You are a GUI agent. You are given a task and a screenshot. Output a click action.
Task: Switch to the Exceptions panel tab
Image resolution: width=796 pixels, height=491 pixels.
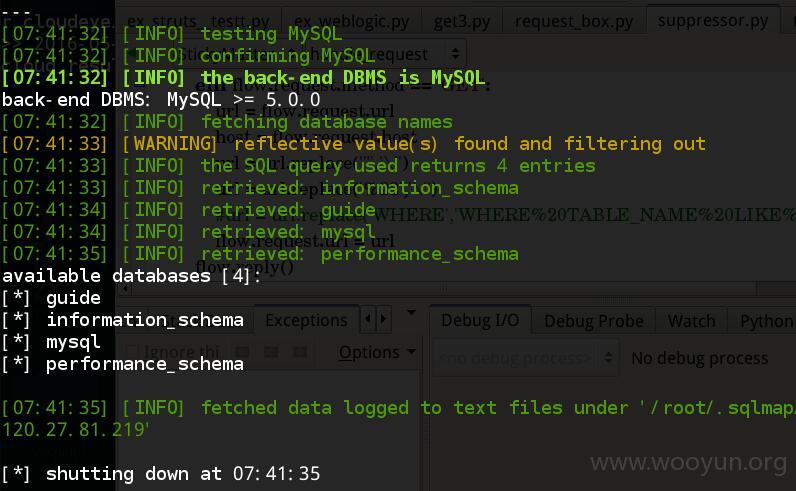pos(306,320)
